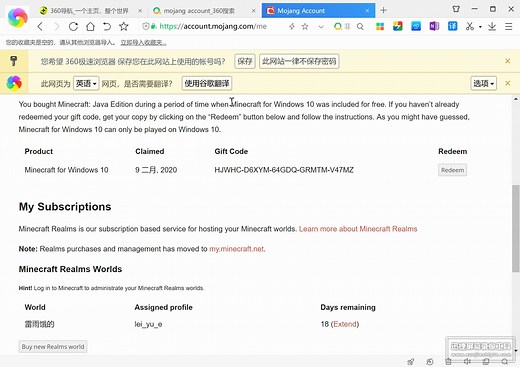Open a new tab with plus button
Image resolution: width=520 pixels, height=367 pixels.
tap(383, 10)
